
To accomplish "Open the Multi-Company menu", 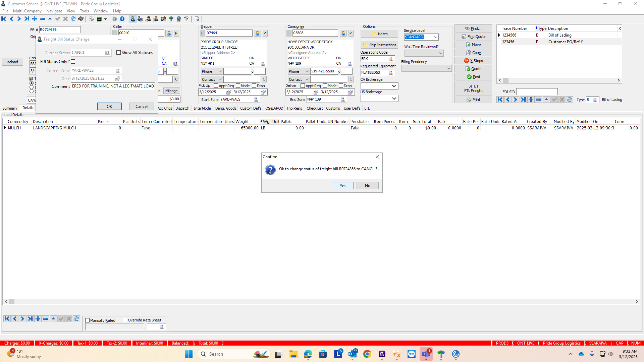I will click(x=27, y=11).
